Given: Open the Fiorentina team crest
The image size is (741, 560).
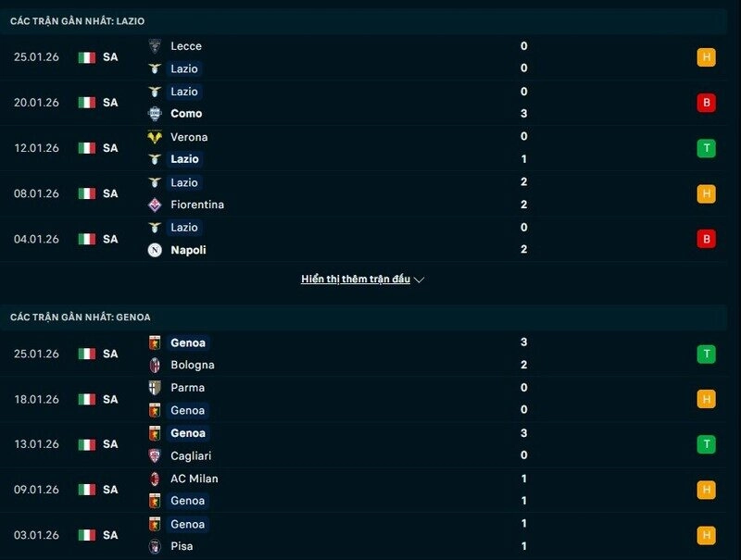Looking at the screenshot, I should tap(153, 205).
